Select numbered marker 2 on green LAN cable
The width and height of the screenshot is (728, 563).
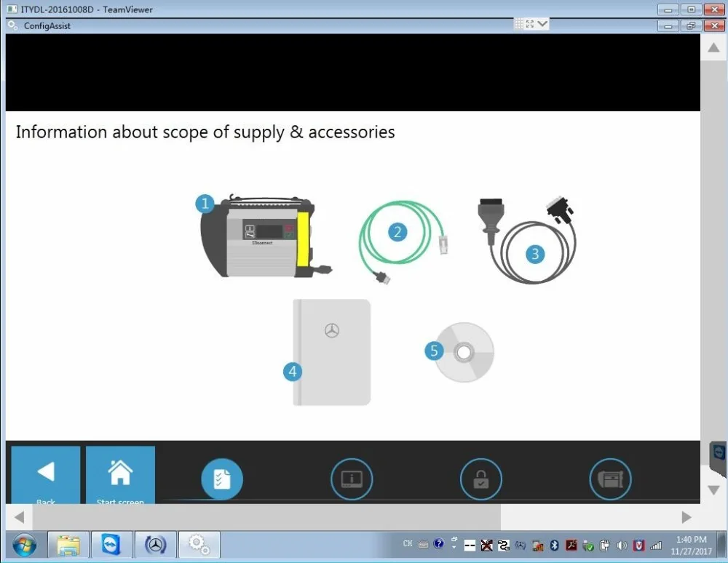[397, 232]
